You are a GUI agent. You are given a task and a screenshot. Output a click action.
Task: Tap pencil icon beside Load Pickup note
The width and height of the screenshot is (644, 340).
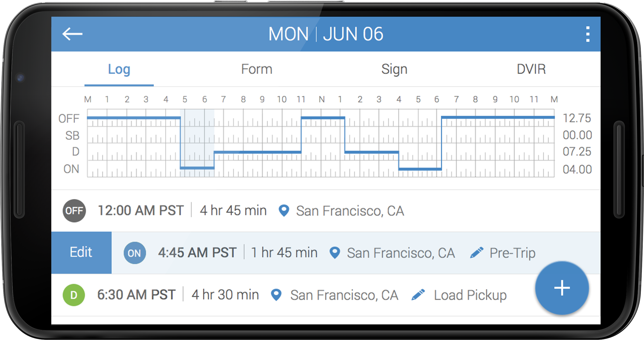(418, 295)
